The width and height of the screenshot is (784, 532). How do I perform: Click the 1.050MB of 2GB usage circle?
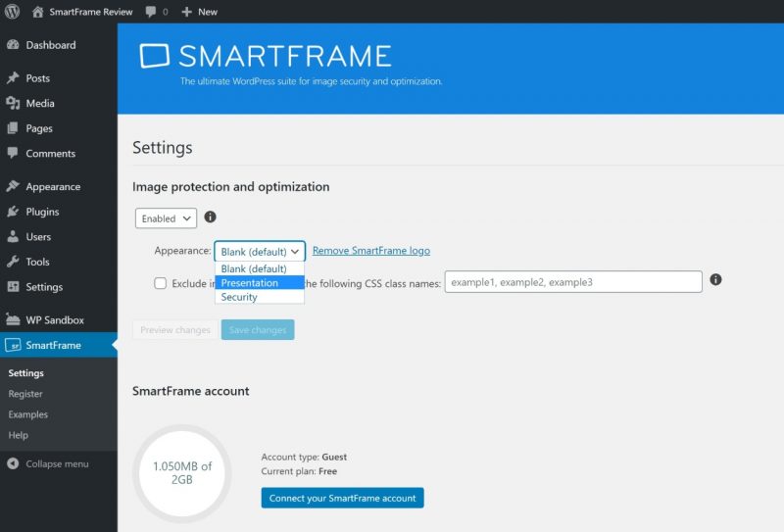(182, 473)
